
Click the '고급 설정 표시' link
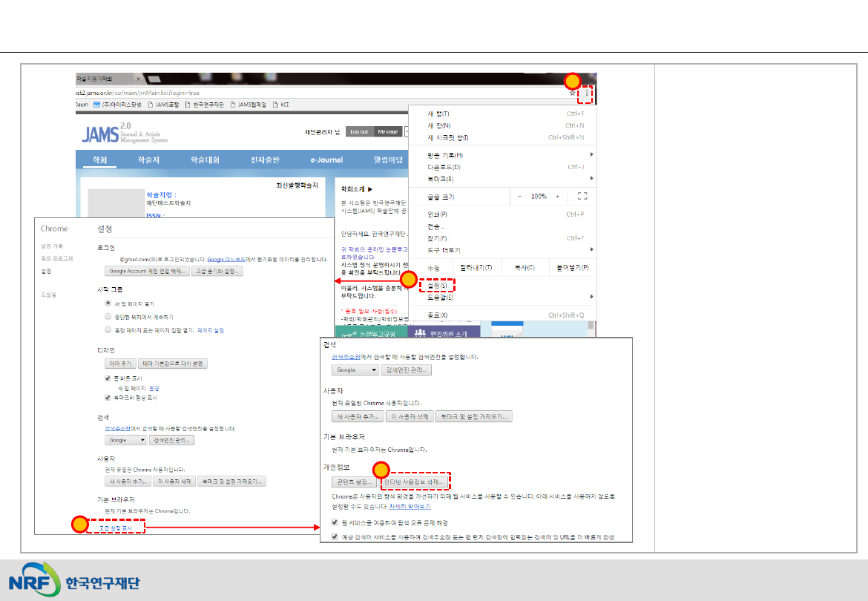pyautogui.click(x=114, y=528)
